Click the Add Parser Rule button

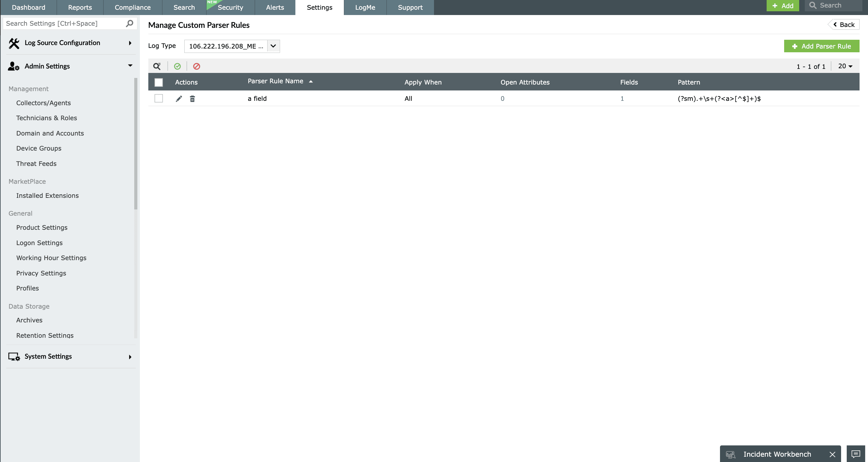(x=821, y=46)
